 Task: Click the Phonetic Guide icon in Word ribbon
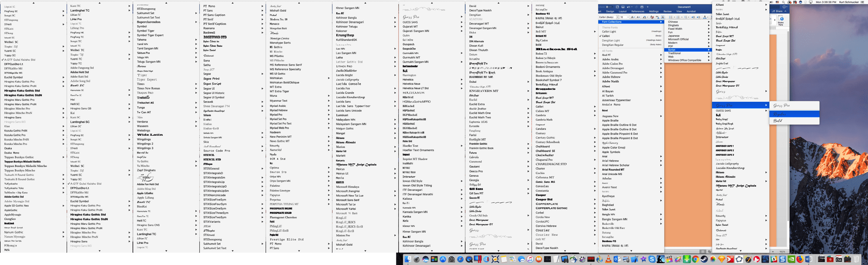[657, 17]
